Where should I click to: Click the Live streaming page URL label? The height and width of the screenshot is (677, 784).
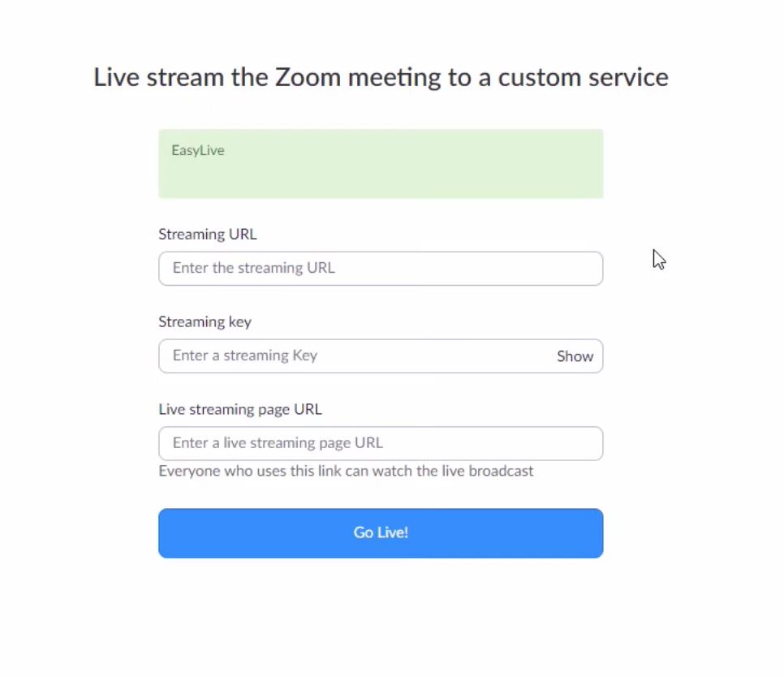tap(240, 409)
